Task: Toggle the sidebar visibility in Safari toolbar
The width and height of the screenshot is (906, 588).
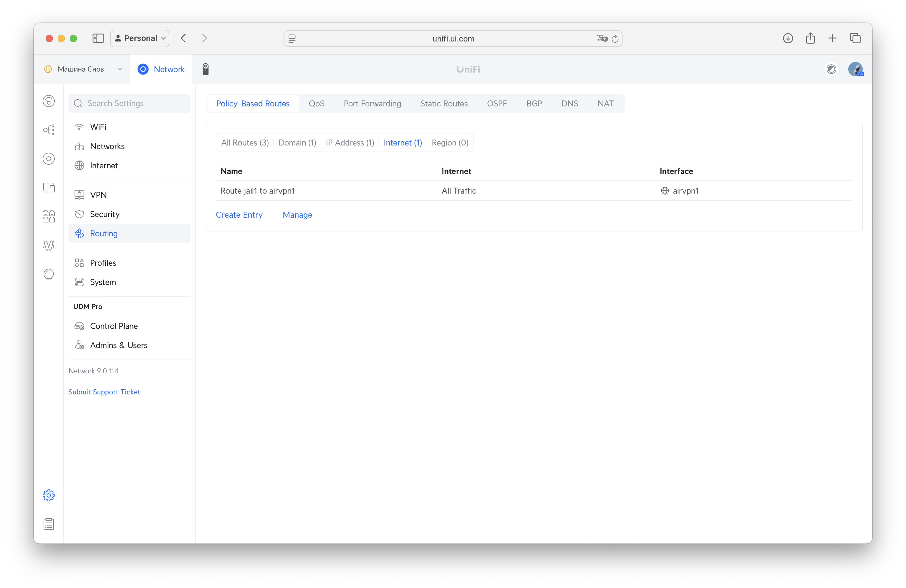Action: pyautogui.click(x=98, y=38)
